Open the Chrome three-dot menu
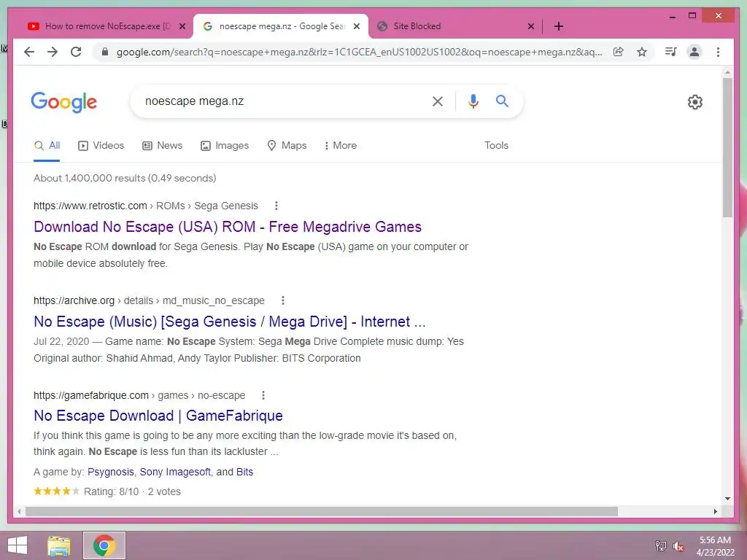Viewport: 747px width, 560px height. [718, 52]
